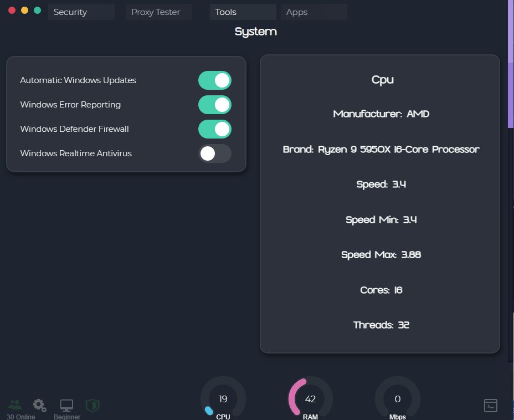Click 'Windows Error Reporting' label

click(x=70, y=105)
